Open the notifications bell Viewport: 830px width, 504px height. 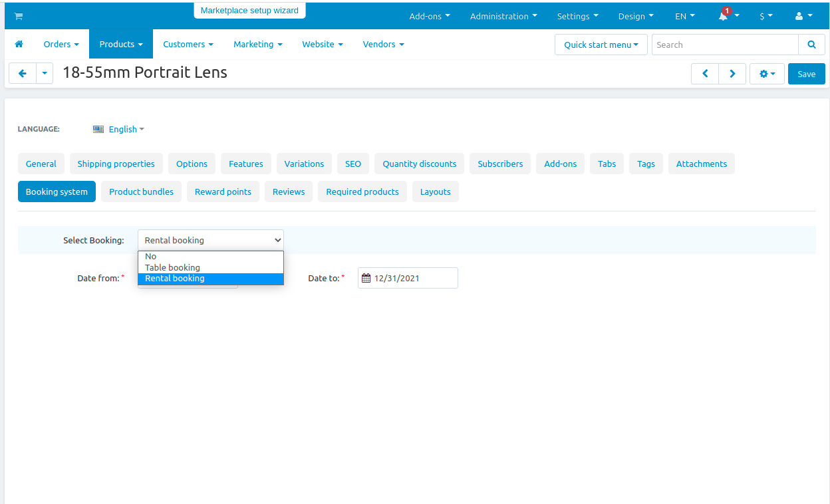(x=724, y=16)
